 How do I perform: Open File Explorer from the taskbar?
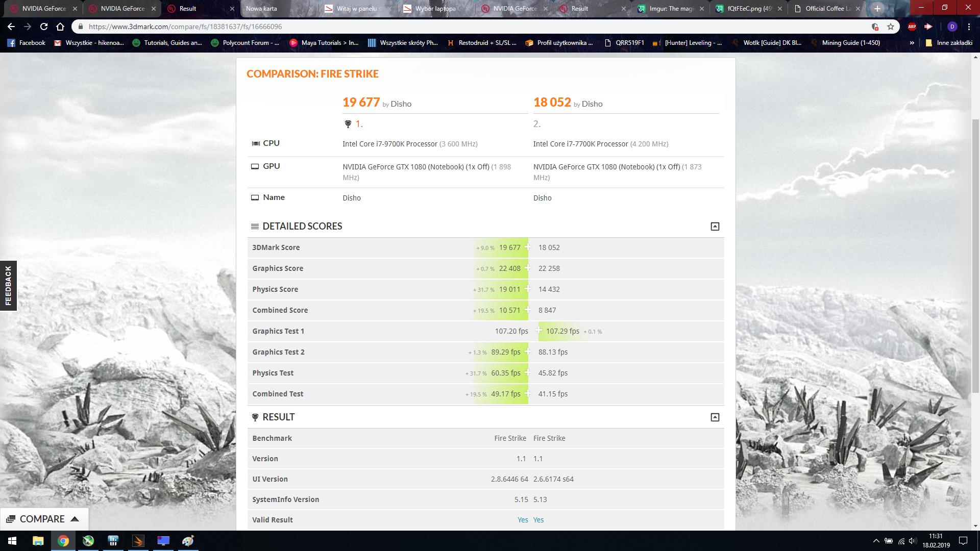click(x=38, y=541)
